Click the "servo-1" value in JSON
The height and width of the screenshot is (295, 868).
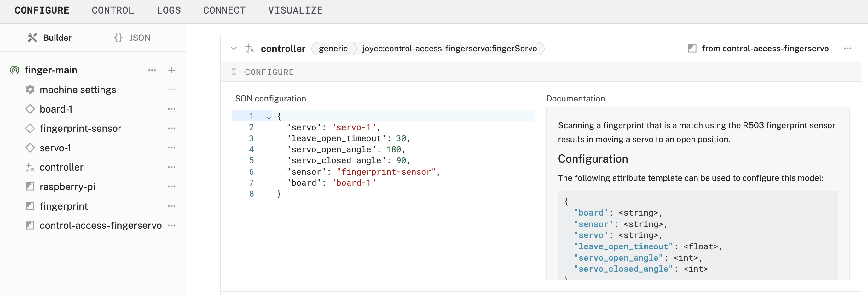[353, 127]
